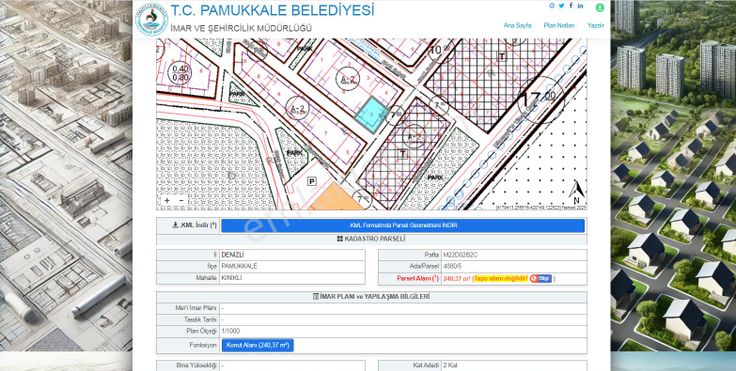Open the LinkedIn social link icon

581,6
